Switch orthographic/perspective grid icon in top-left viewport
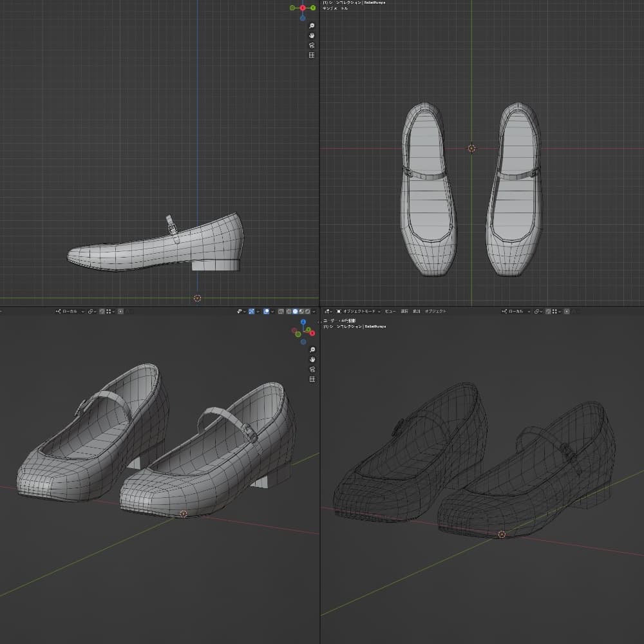Screen dimensions: 644x644 coord(312,55)
